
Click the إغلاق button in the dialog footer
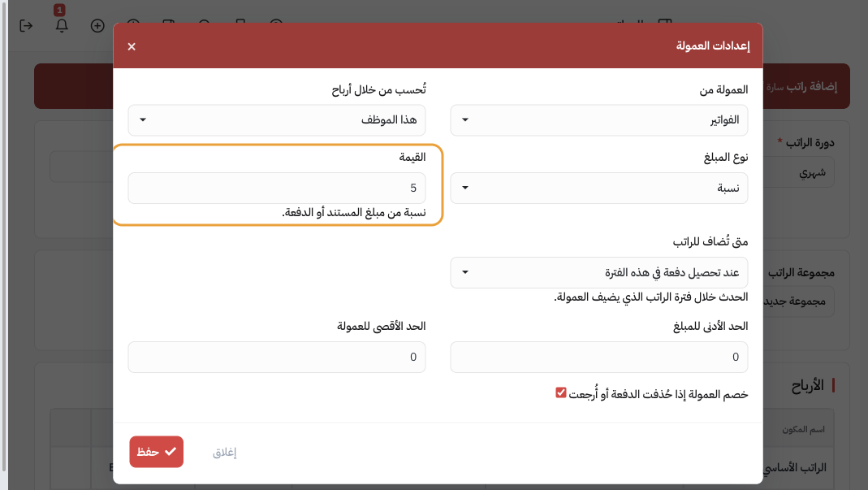coord(224,453)
